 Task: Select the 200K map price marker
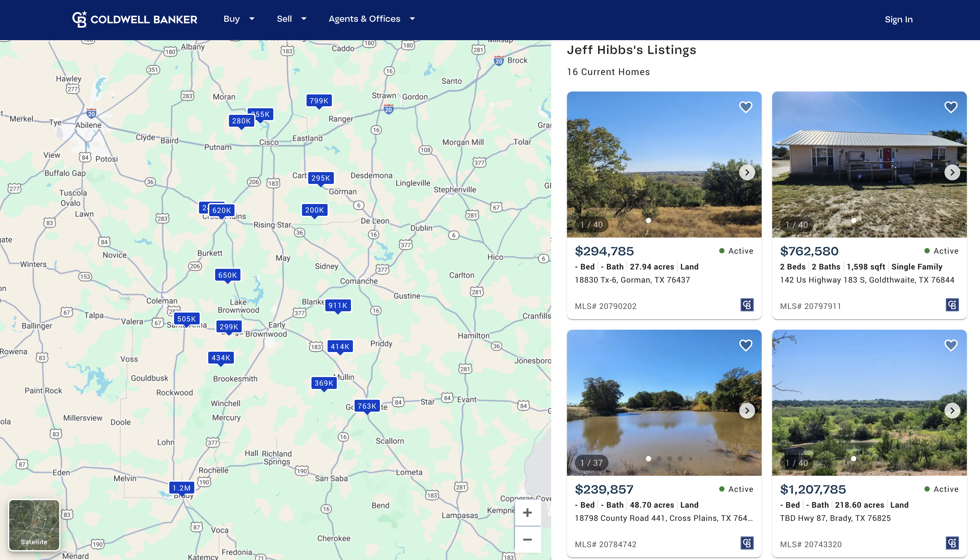(314, 210)
